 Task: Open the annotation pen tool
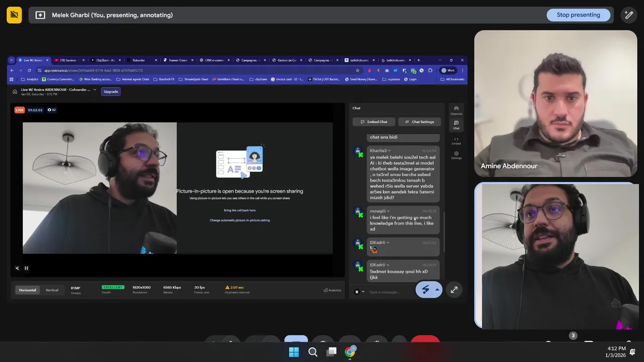tap(628, 15)
